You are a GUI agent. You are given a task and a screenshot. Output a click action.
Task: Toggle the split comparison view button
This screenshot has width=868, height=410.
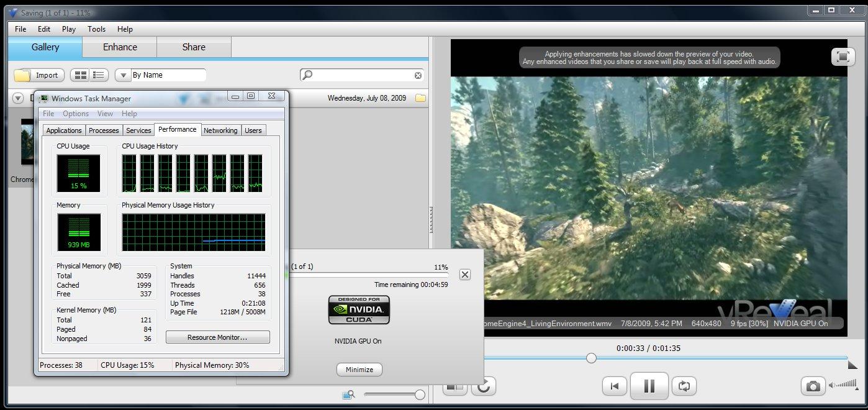coord(455,387)
